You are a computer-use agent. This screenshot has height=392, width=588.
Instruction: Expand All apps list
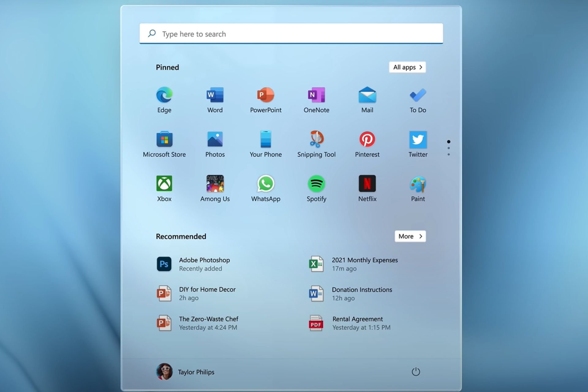407,67
